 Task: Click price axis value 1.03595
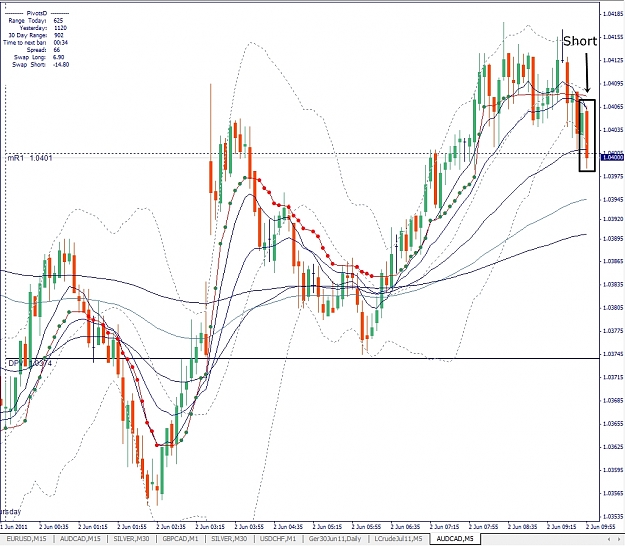(x=613, y=470)
